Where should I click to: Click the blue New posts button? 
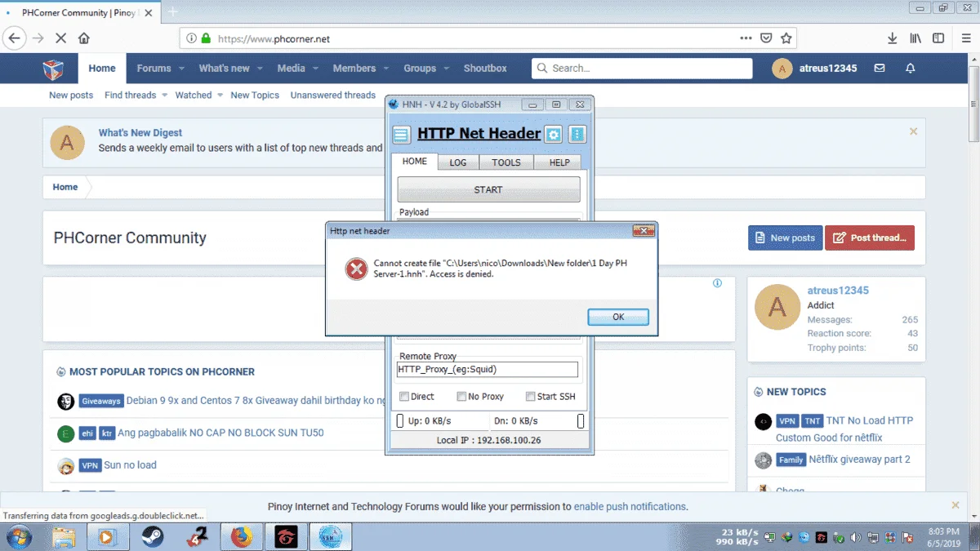[x=785, y=238]
